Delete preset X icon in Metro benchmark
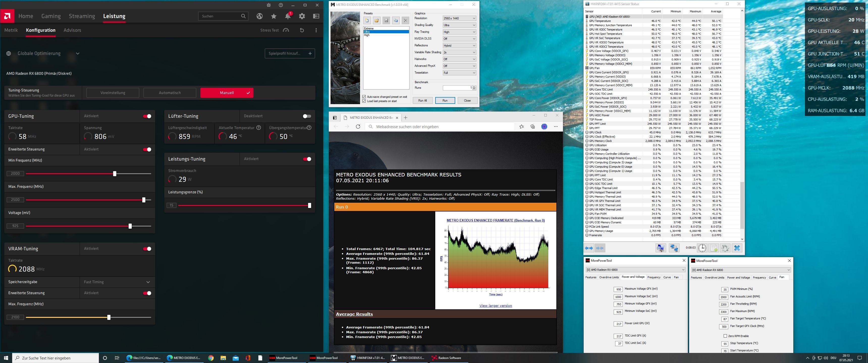The width and height of the screenshot is (868, 363). tap(405, 20)
